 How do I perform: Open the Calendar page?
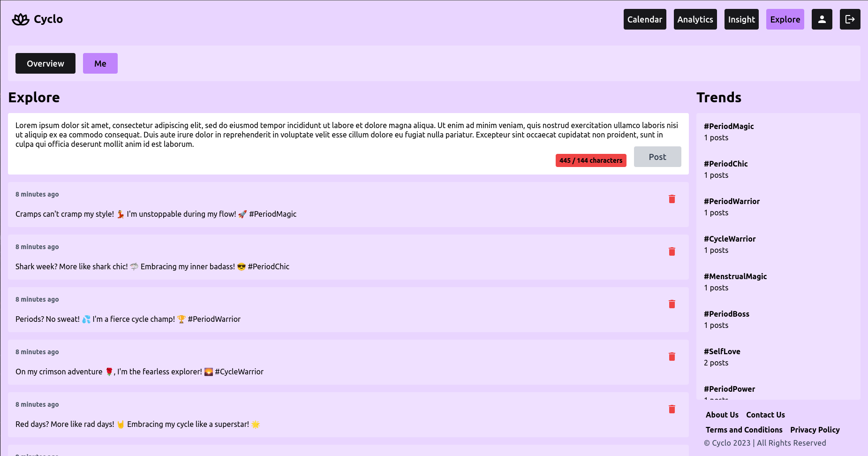[645, 19]
